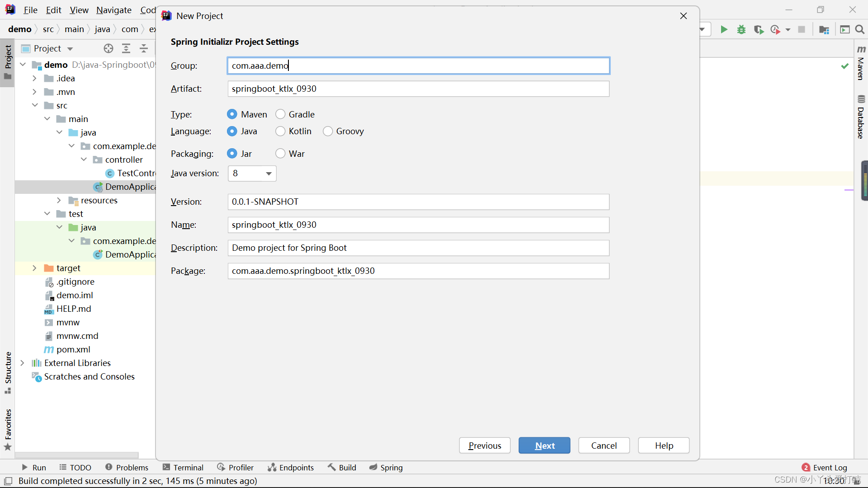Open the Structure side tab
This screenshot has width=868, height=488.
8,373
